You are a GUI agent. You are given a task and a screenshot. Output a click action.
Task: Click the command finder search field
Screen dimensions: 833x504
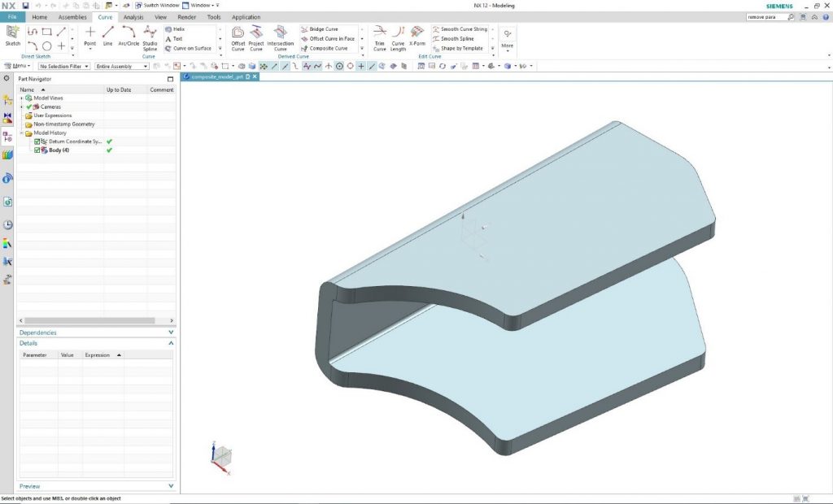[765, 17]
